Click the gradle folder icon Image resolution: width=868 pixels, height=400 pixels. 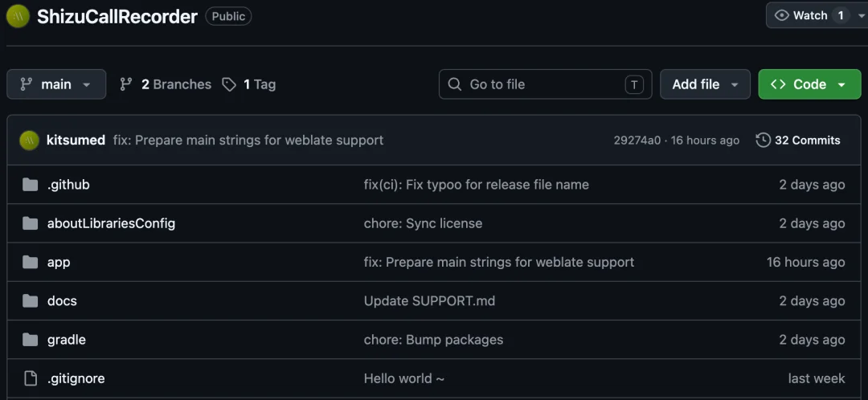pos(30,339)
